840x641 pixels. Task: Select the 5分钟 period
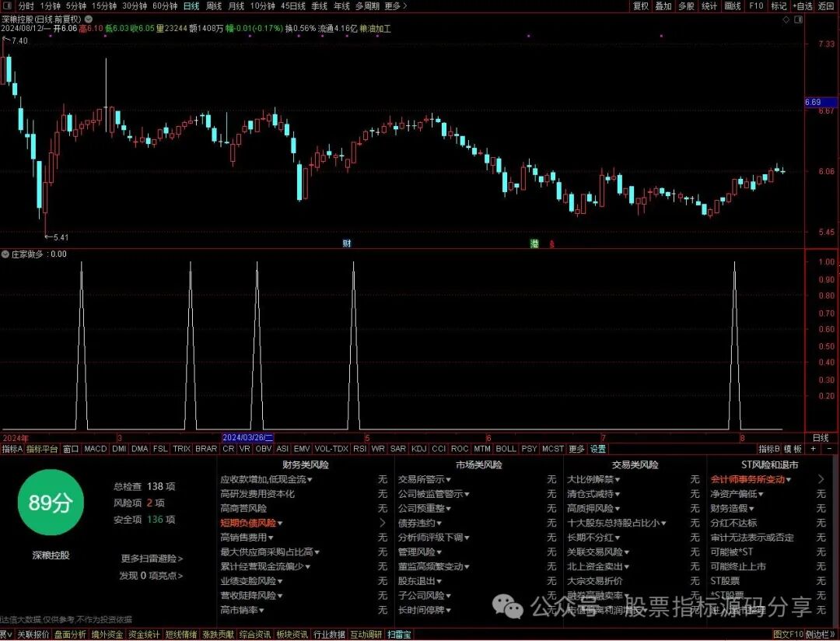[76, 6]
